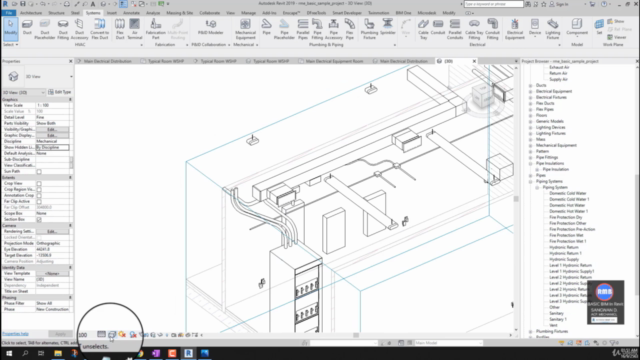Click the Save icon in quick access toolbar
The height and width of the screenshot is (360, 640).
pos(23,4)
